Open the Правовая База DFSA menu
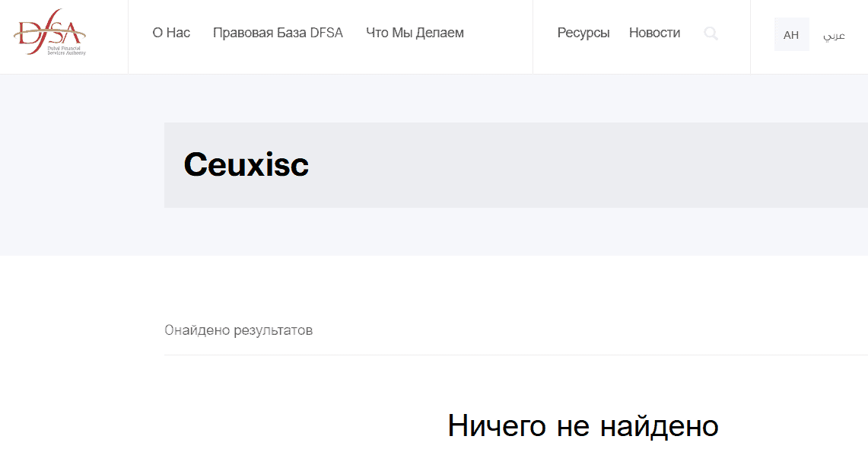This screenshot has height=449, width=868. click(278, 33)
